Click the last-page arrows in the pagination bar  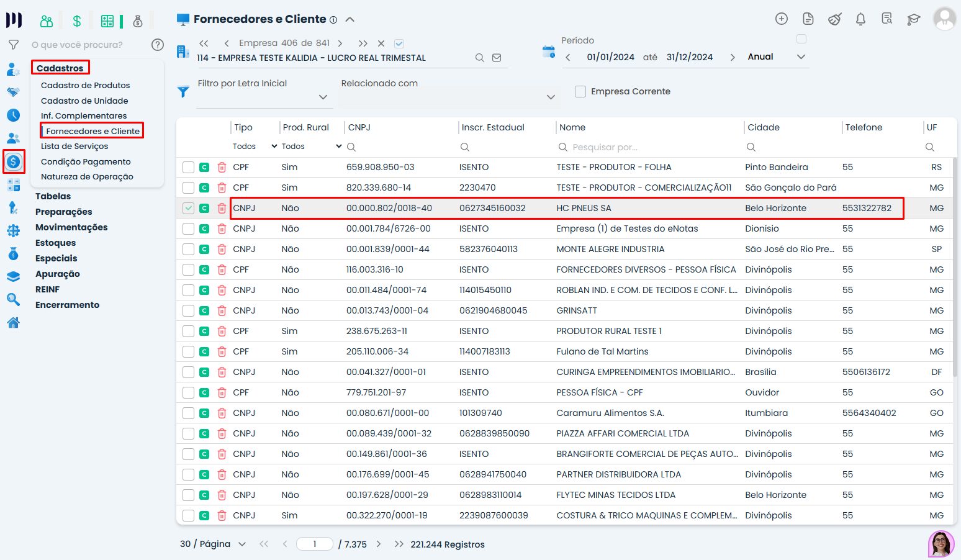tap(399, 544)
